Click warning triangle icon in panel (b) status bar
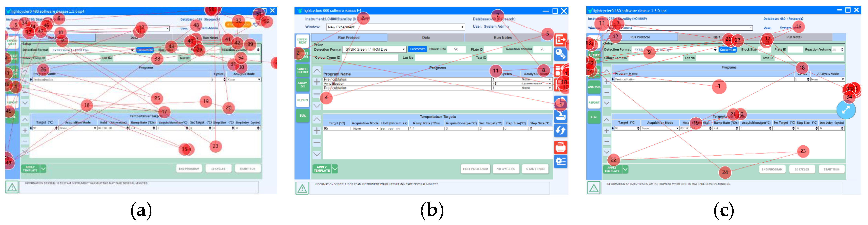The height and width of the screenshot is (225, 868). pos(302,188)
